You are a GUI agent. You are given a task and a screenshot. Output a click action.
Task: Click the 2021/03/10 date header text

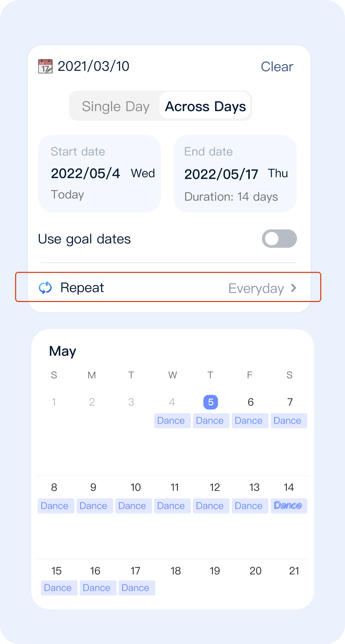[x=93, y=66]
